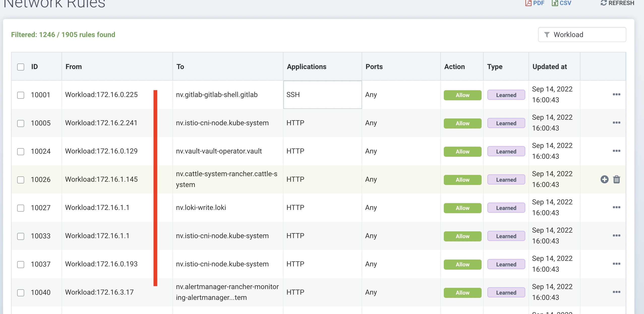Open the actions menu for rule 10024
The image size is (644, 314).
tap(616, 151)
